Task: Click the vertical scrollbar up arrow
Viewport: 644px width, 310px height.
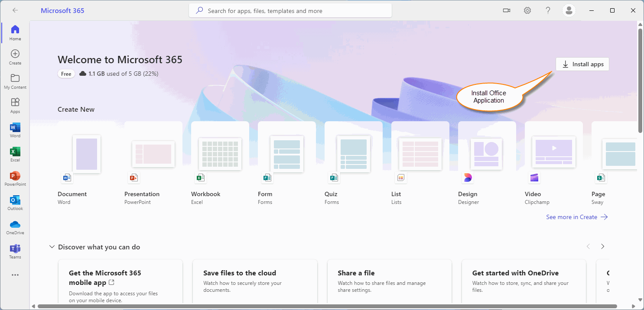Action: point(640,25)
